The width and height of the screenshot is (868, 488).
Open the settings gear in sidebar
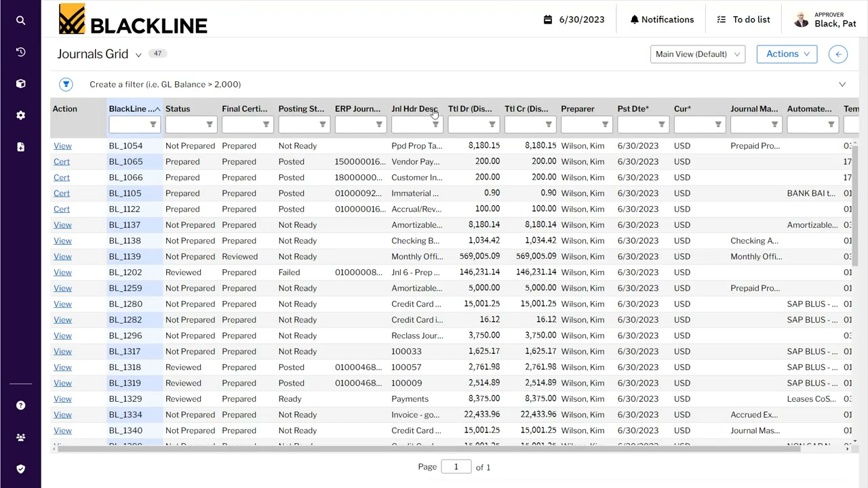[x=20, y=115]
